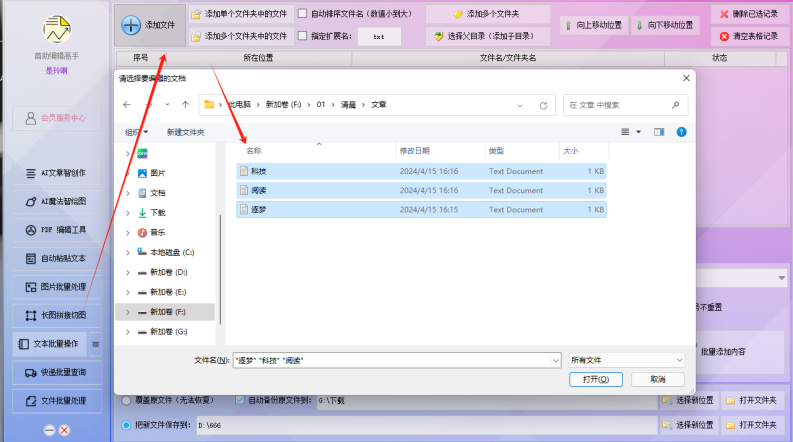Click the app logo at top left
The image size is (793, 442).
(57, 29)
